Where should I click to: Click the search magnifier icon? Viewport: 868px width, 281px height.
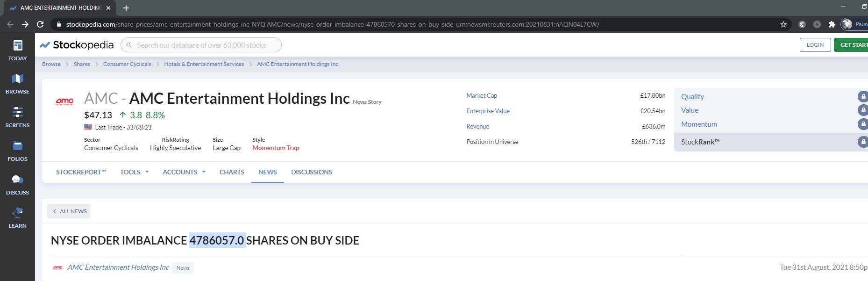129,45
